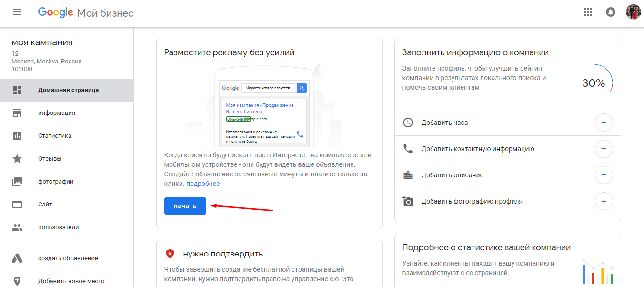The height and width of the screenshot is (287, 644).
Task: Click the map pin icon for new place
Action: coord(17,281)
